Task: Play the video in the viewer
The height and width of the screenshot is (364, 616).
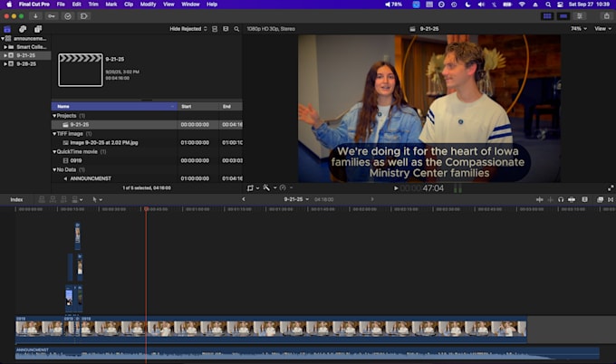Action: point(396,188)
